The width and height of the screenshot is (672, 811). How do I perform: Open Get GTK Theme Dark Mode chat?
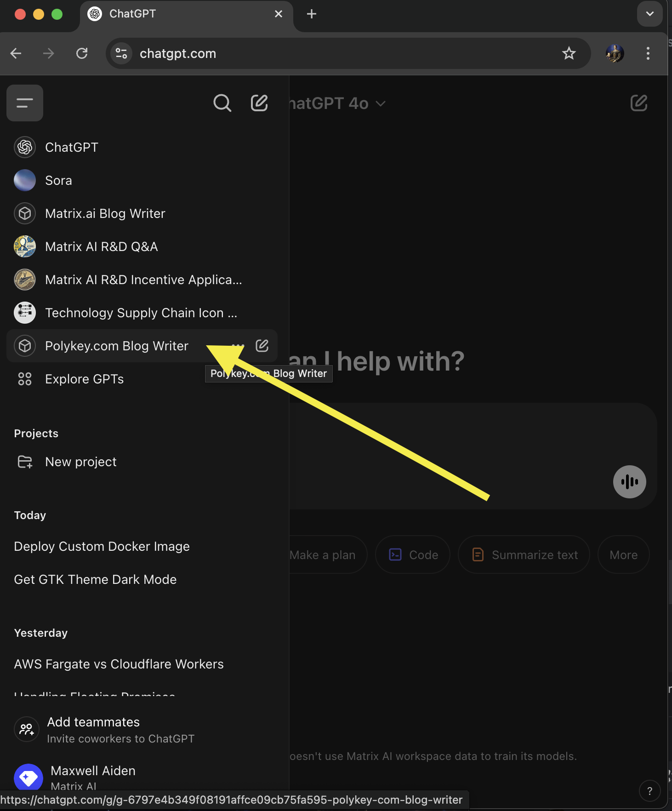(x=142, y=579)
